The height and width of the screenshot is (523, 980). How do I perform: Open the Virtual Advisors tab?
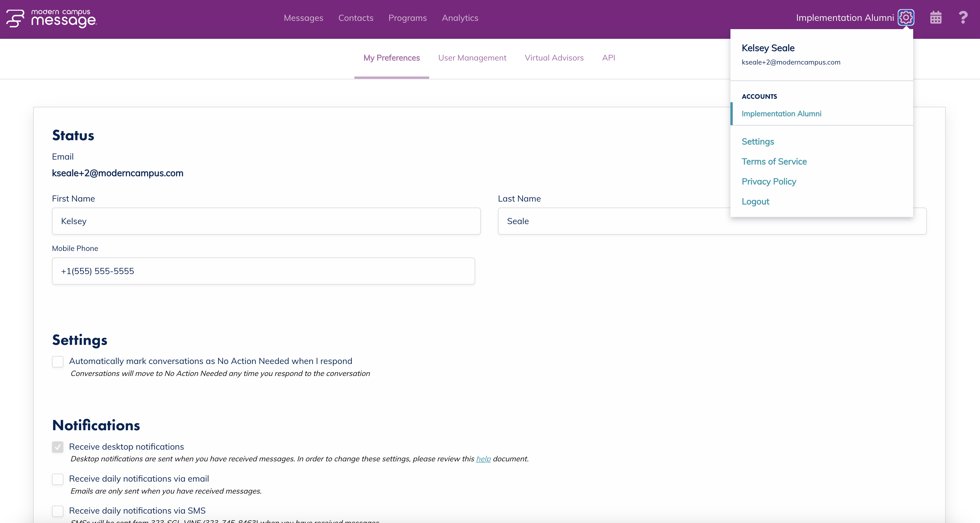554,58
